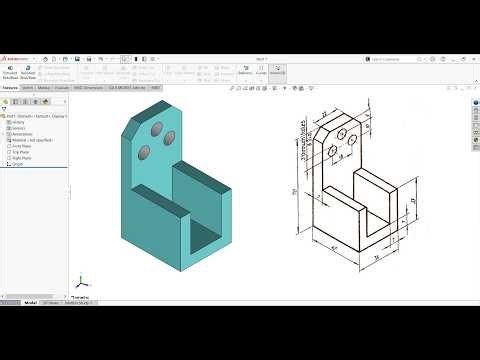Rebuild the model with the traffic light icon
This screenshot has width=480, height=360.
(136, 59)
